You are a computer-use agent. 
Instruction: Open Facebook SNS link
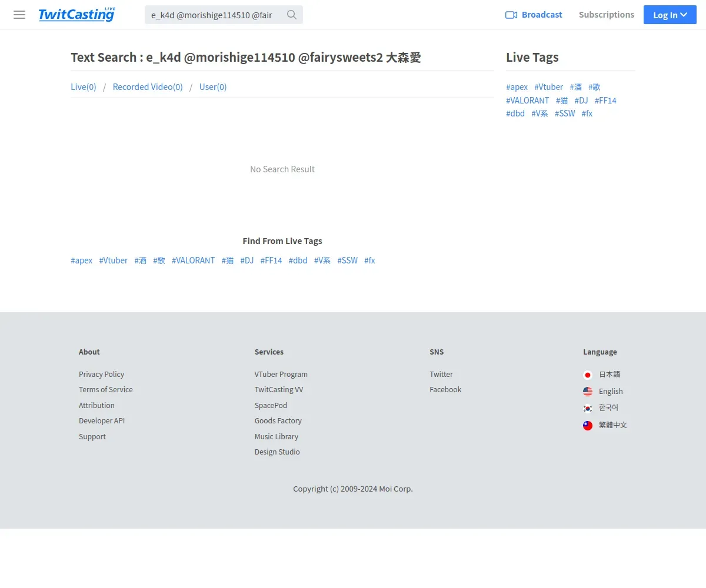(x=445, y=390)
